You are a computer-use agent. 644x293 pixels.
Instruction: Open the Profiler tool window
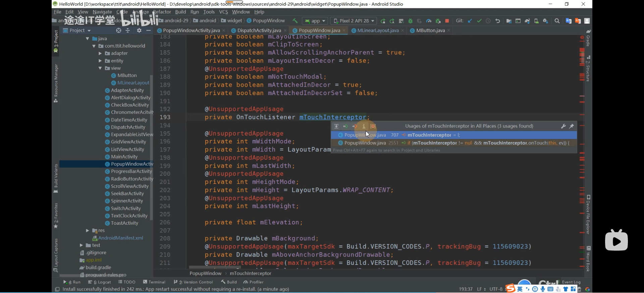pos(254,282)
